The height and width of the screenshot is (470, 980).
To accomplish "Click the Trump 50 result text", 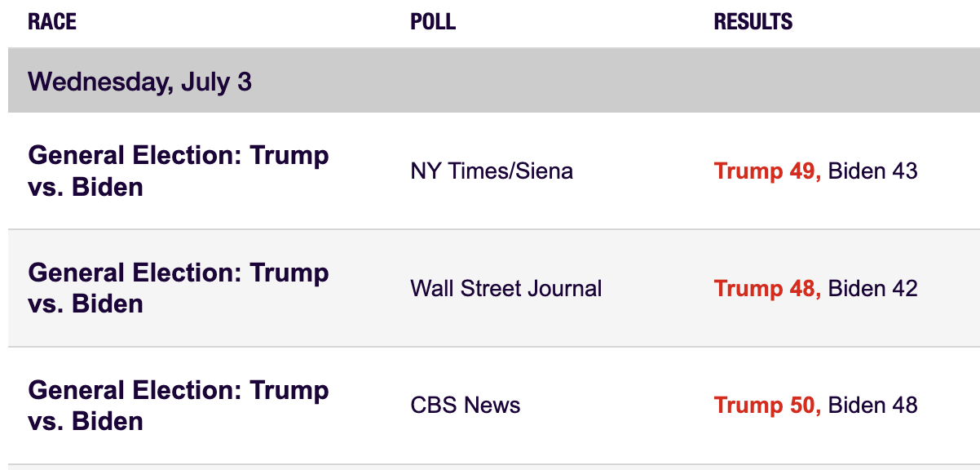I will point(766,406).
